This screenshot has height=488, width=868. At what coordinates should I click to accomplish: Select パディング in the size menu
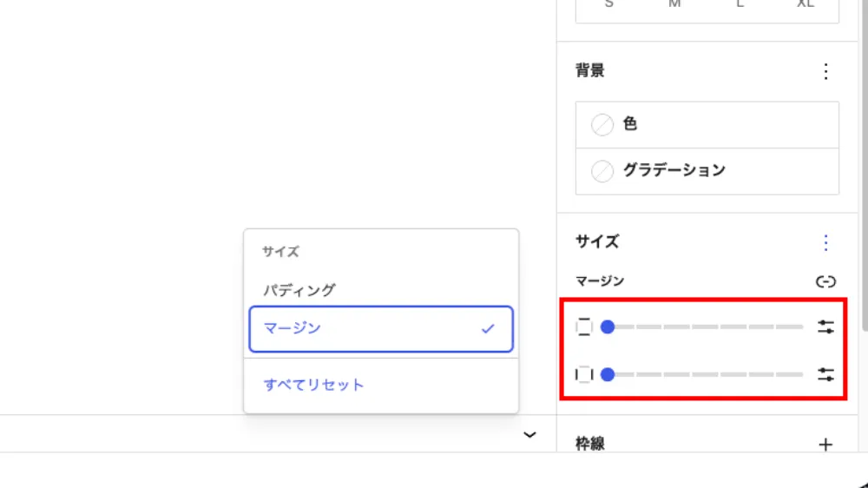click(x=381, y=290)
